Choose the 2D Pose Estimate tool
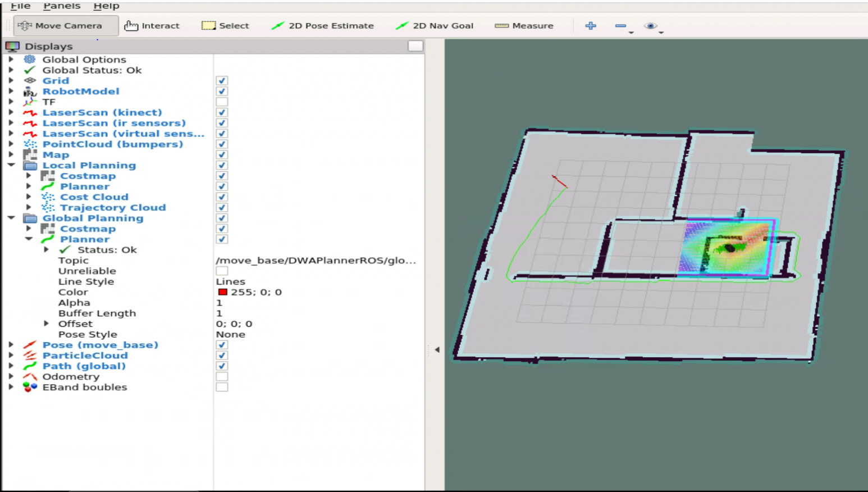 (323, 25)
